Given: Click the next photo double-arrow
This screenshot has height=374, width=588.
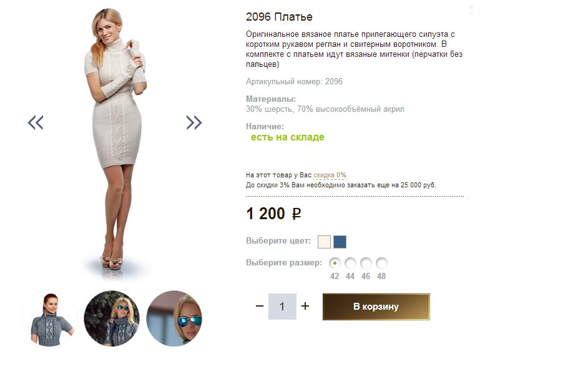Looking at the screenshot, I should click(194, 122).
